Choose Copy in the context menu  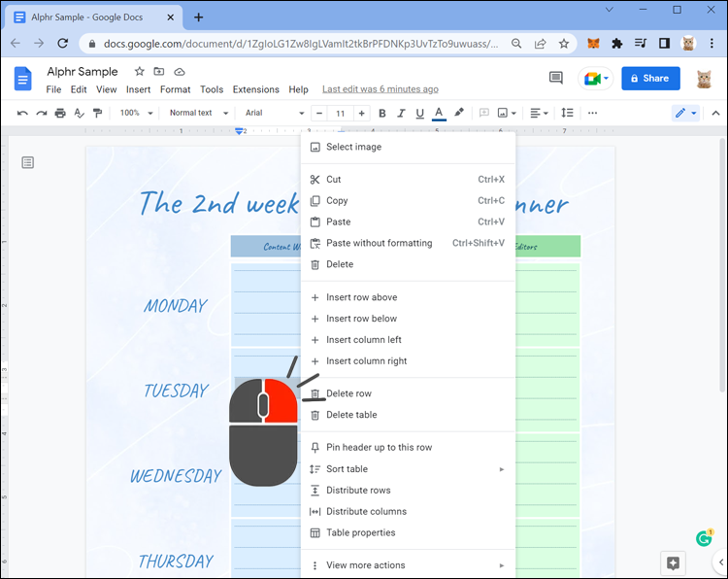pos(408,201)
